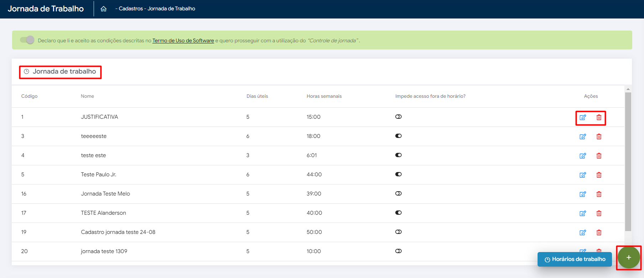Click the home icon in header
The height and width of the screenshot is (278, 644).
coord(104,9)
